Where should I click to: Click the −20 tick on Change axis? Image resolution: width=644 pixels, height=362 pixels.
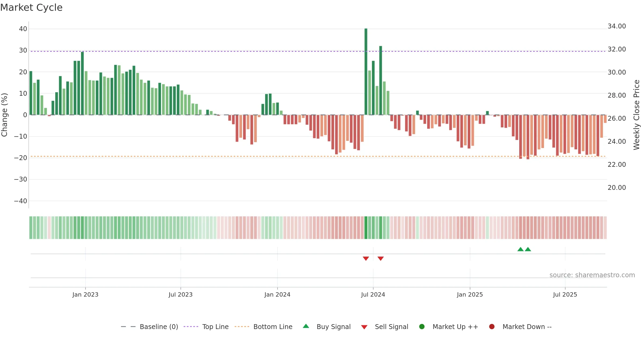(21, 158)
